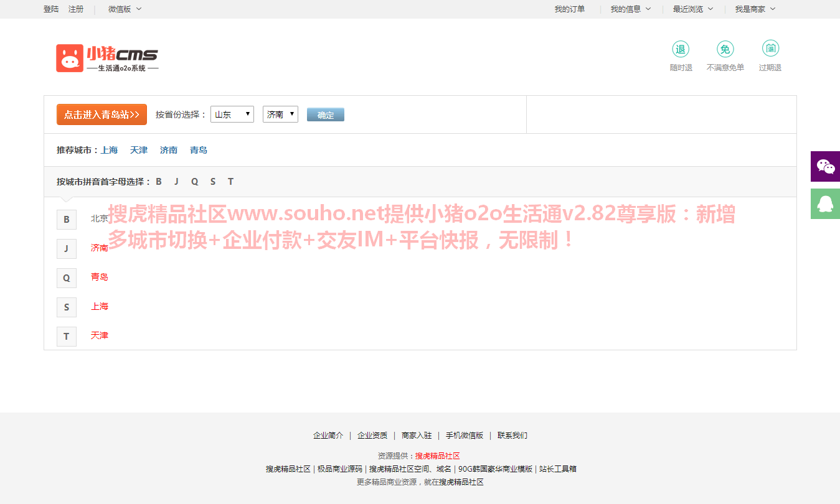This screenshot has height=504, width=840.
Task: Choose 北京 in the city list
Action: click(100, 218)
